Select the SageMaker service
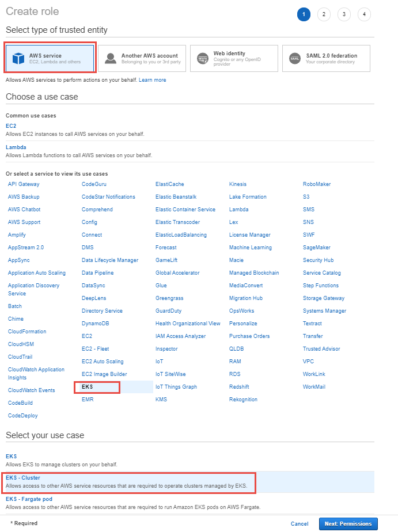Image resolution: width=398 pixels, height=532 pixels. [x=317, y=248]
